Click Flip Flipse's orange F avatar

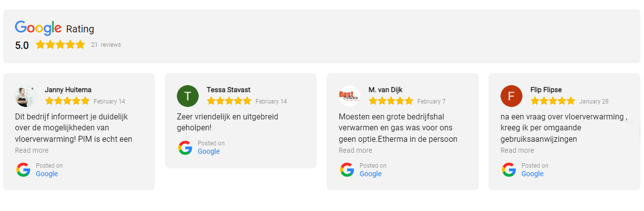[511, 96]
